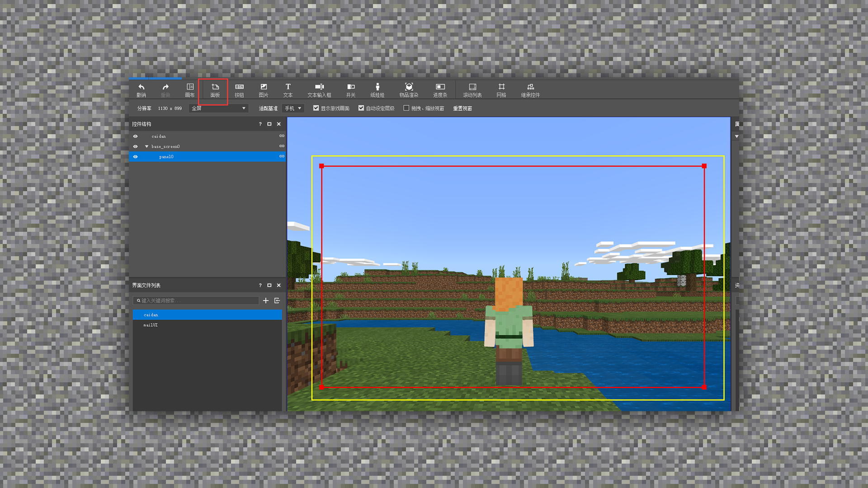Click the resolution value 1130 x 899
The image size is (868, 488).
tap(170, 108)
